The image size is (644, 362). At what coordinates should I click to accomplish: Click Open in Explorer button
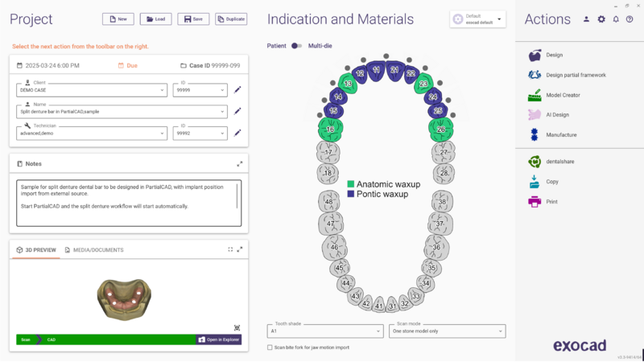219,339
